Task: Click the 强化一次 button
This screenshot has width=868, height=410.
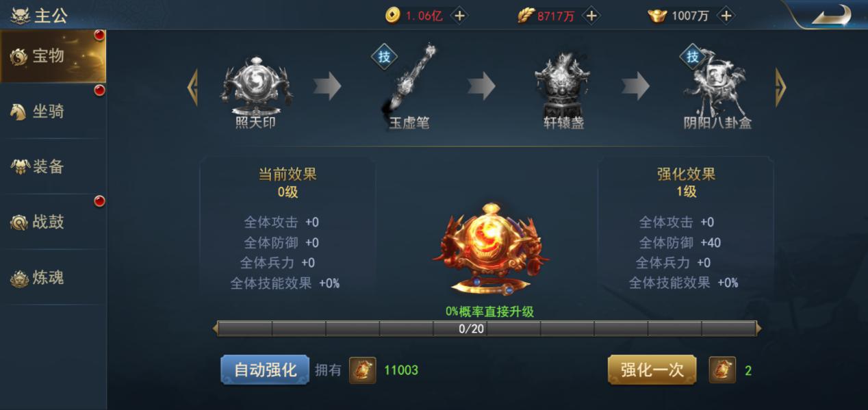Action: (x=652, y=370)
